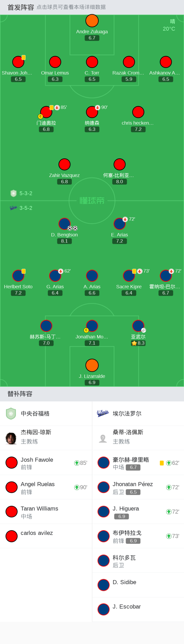Viewport: 184px width, 644px height.
Task: Select E. Arias substituted player icon
Action: tap(120, 224)
